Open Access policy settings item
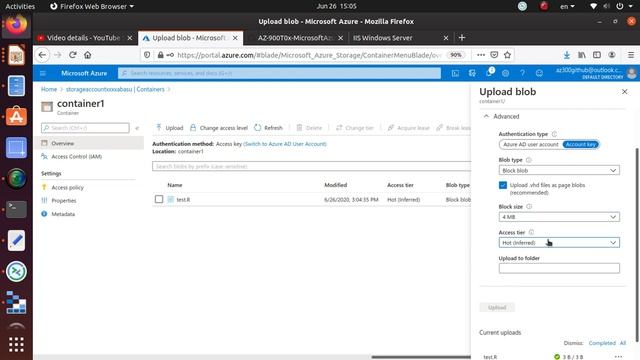This screenshot has height=360, width=640. coord(67,187)
